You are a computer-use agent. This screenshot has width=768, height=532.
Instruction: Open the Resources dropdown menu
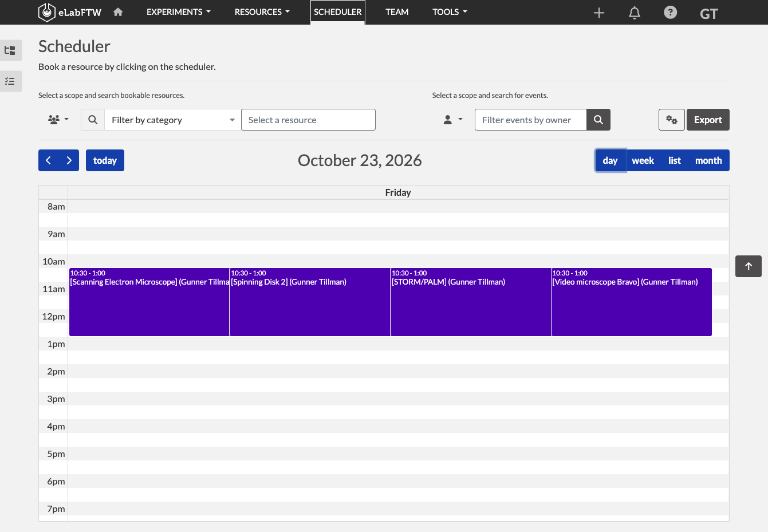[x=262, y=12]
